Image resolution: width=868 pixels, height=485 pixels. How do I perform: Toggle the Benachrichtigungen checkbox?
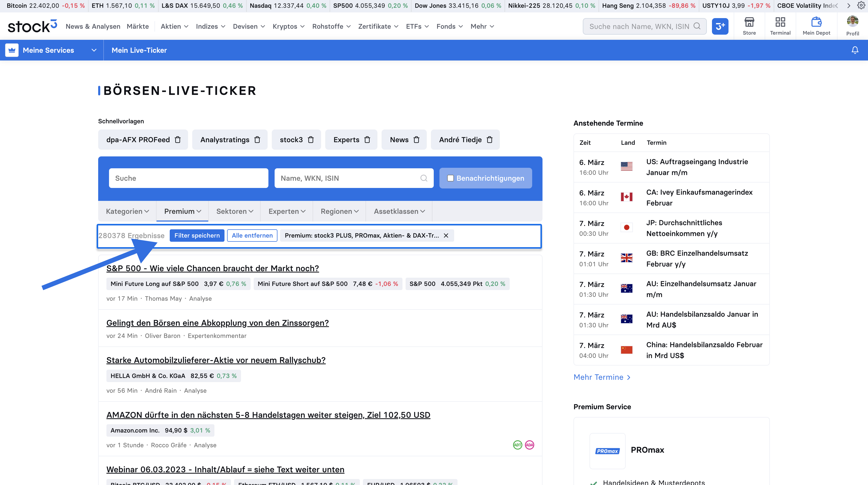(450, 178)
